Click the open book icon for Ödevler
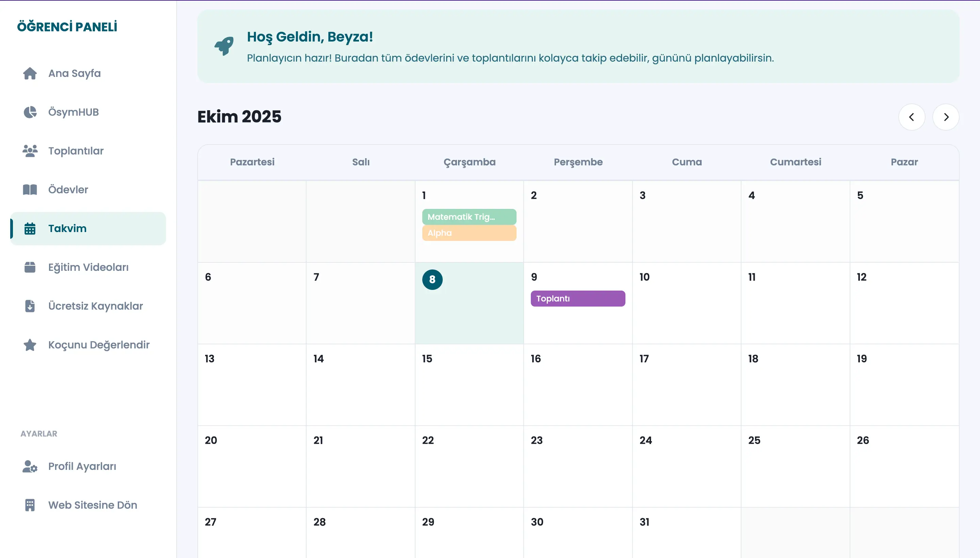Image resolution: width=980 pixels, height=558 pixels. pos(30,189)
